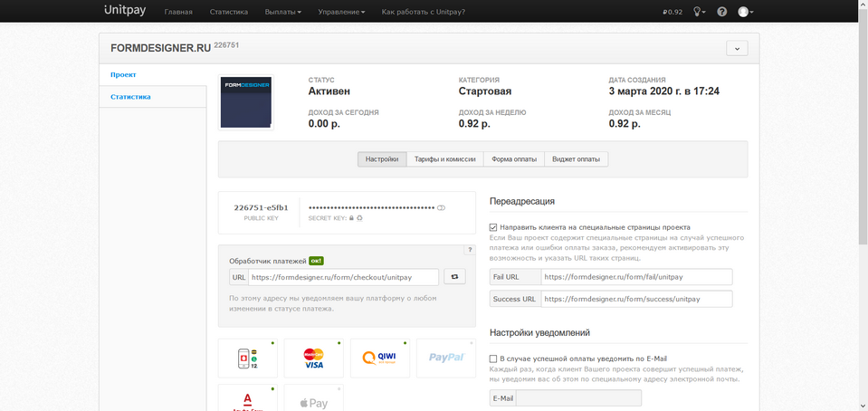This screenshot has height=411, width=868.
Task: Enable email notification on successful payment checkbox
Action: [x=493, y=358]
